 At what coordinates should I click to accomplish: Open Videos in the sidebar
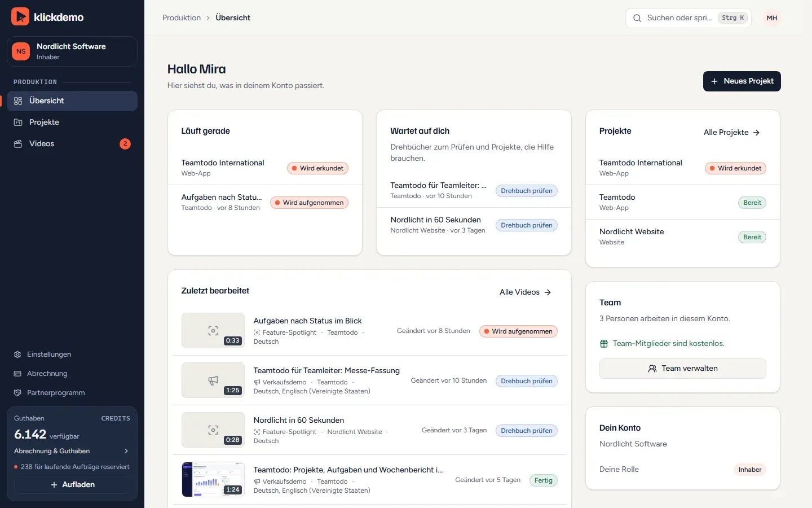(x=72, y=144)
